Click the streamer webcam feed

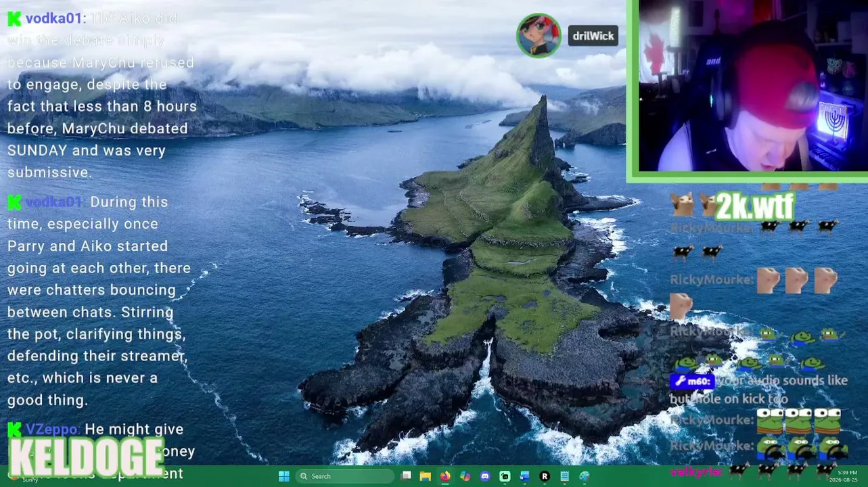[x=753, y=86]
